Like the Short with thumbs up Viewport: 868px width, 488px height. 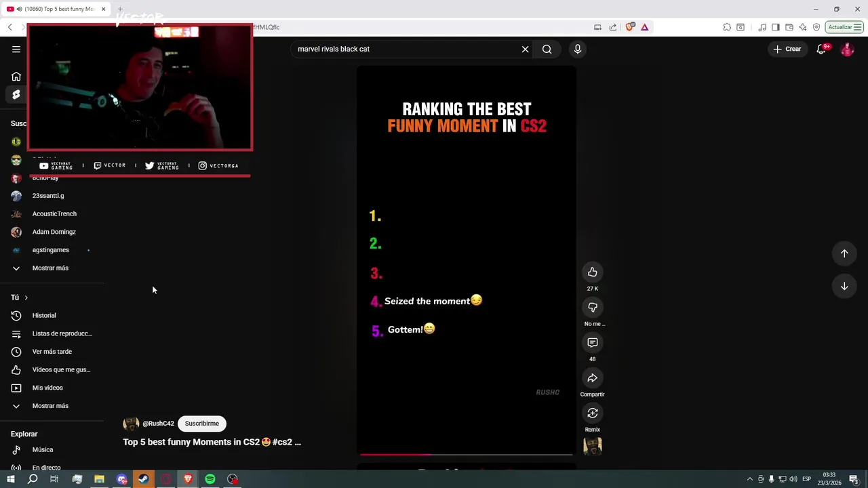pyautogui.click(x=593, y=272)
